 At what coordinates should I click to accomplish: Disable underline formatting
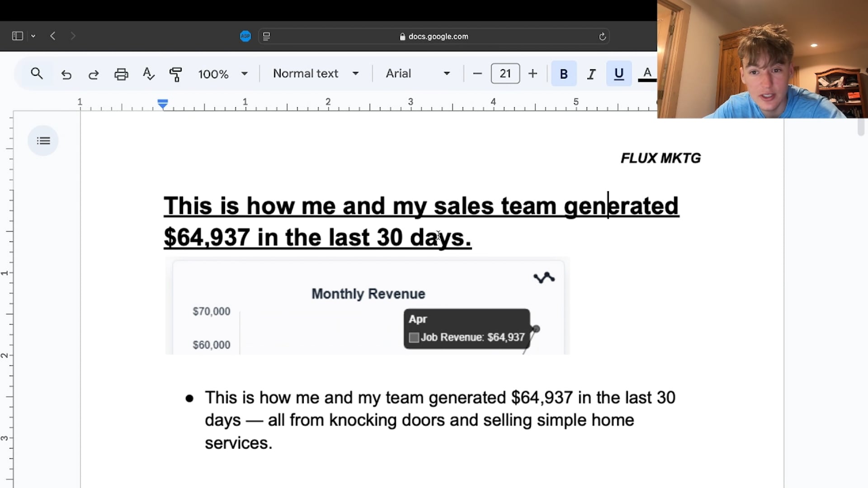point(618,73)
